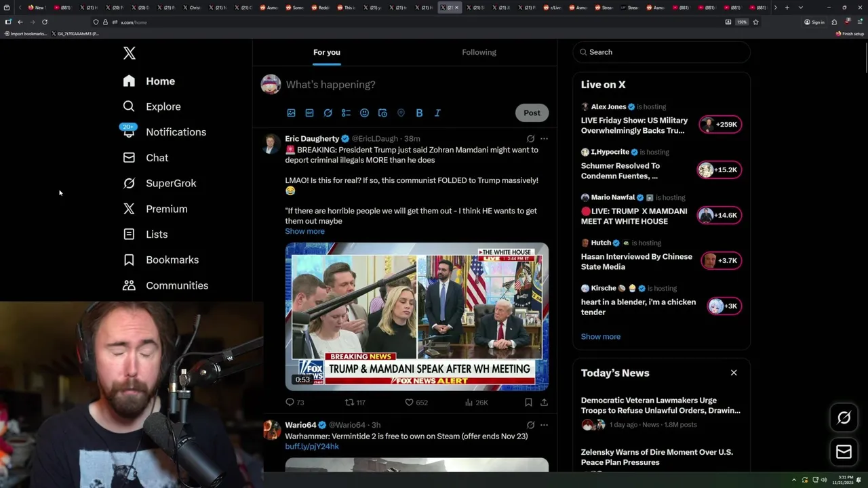Click the Search field on X
The height and width of the screenshot is (488, 868).
click(662, 52)
